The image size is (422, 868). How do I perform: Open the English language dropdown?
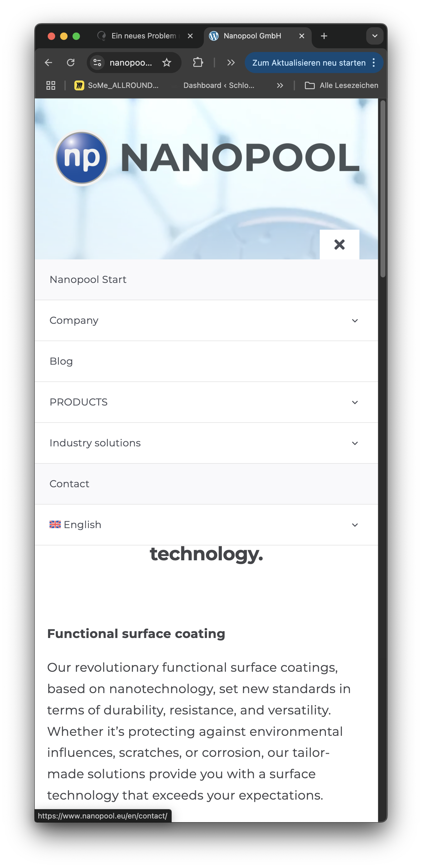point(354,525)
